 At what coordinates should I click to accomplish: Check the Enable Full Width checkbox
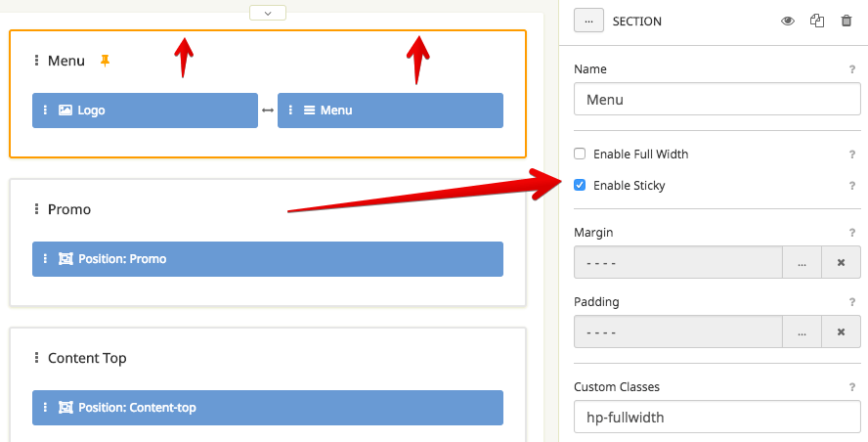coord(580,154)
